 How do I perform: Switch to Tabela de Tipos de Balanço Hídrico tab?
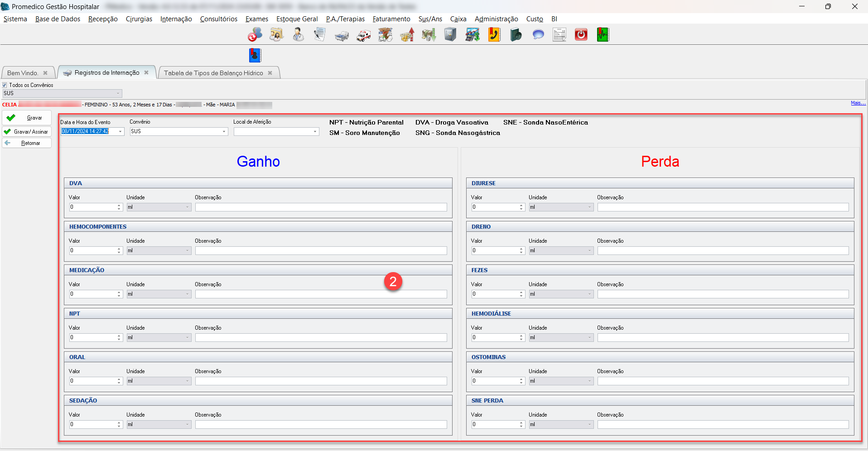pos(213,73)
